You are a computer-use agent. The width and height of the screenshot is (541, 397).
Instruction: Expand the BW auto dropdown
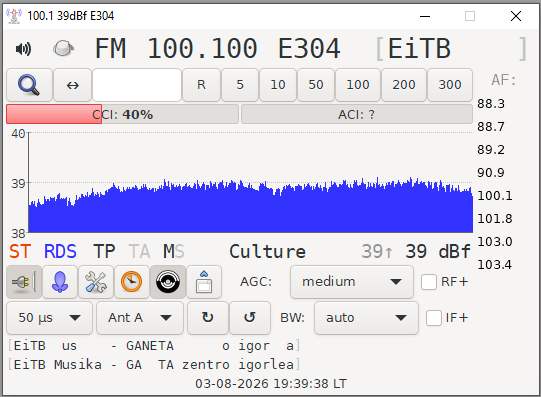tap(366, 318)
